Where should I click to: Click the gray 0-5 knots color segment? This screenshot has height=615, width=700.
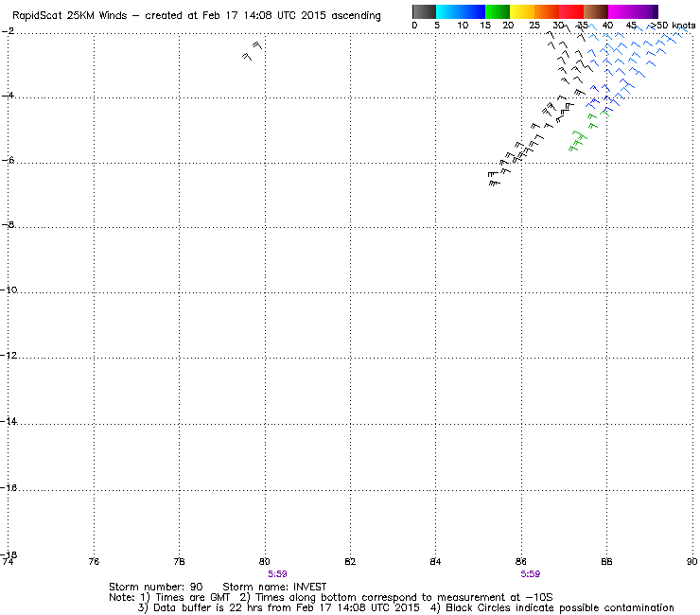coord(424,11)
